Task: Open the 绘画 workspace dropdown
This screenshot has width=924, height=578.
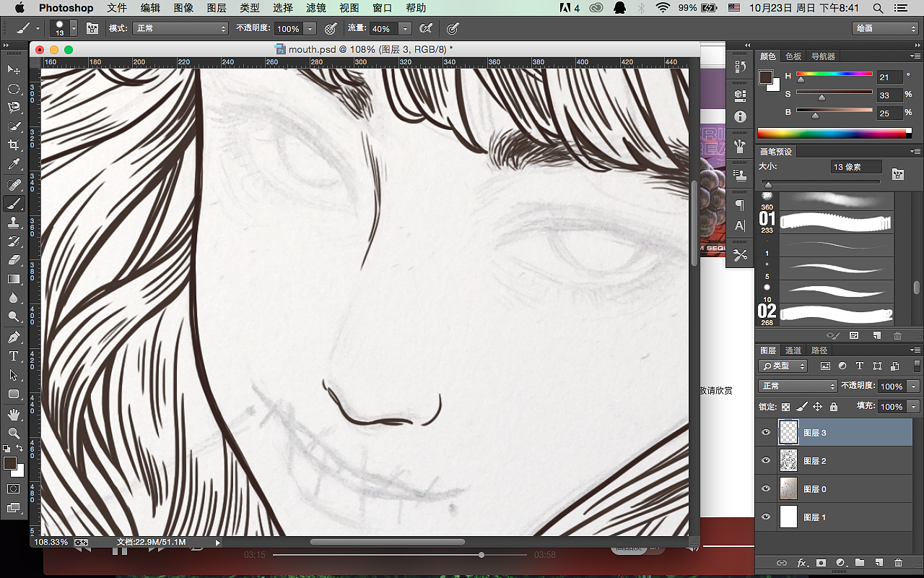Action: pyautogui.click(x=884, y=29)
